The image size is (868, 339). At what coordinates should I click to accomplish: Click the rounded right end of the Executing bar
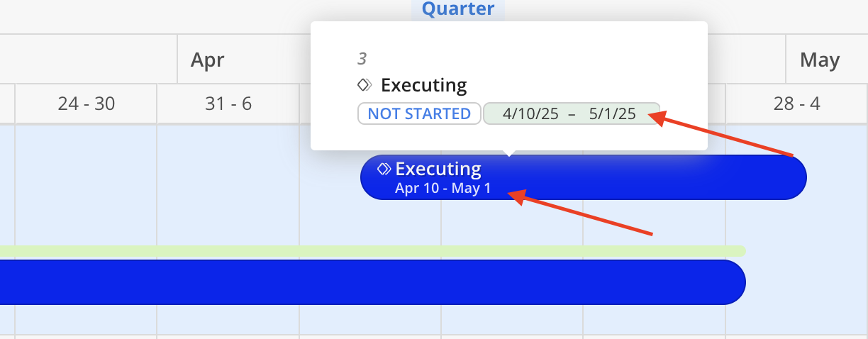pos(793,177)
